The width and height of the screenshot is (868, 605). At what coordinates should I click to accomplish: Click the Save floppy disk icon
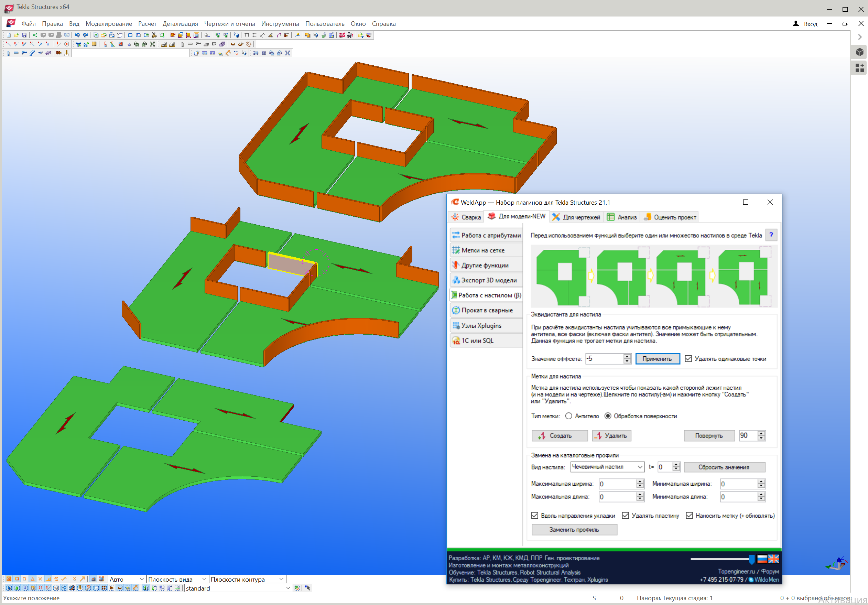(x=24, y=35)
